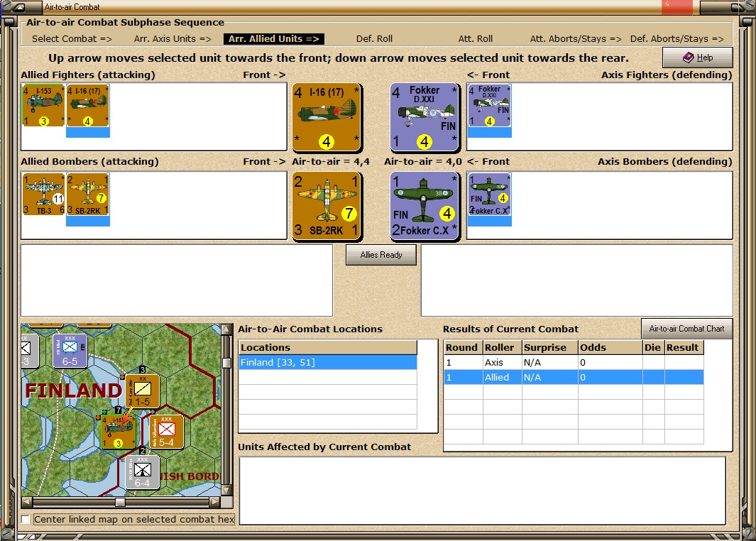
Task: Click the map vertical scrollbar down arrow
Action: 226,490
